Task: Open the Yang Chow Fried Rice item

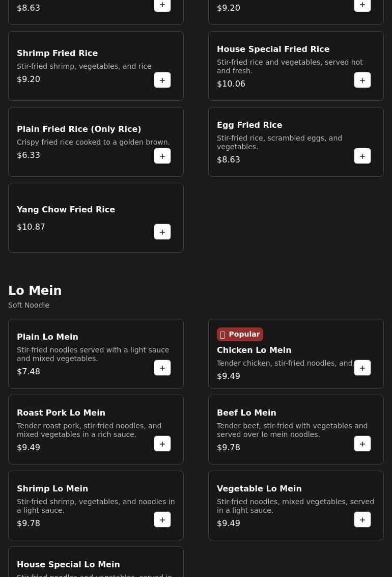Action: [66, 209]
